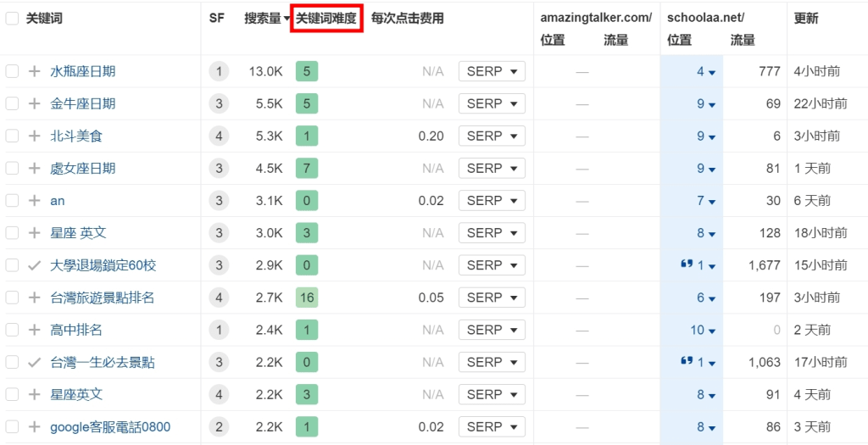The width and height of the screenshot is (868, 445).
Task: Click SF badge 4 in 北斗美食 row
Action: coord(219,136)
